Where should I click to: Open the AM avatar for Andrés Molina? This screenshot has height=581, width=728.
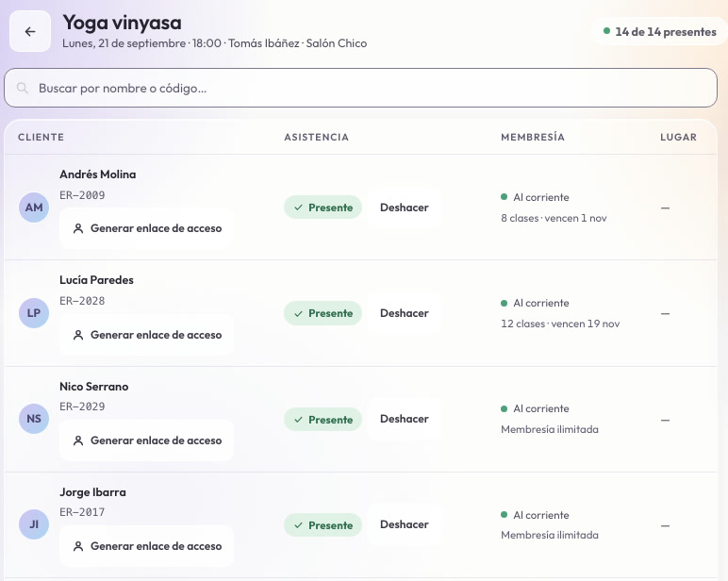pyautogui.click(x=34, y=207)
